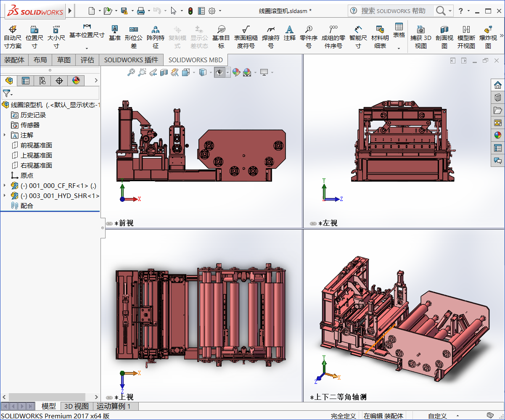Switch to the 3D 视图 bottom tab

(76, 406)
